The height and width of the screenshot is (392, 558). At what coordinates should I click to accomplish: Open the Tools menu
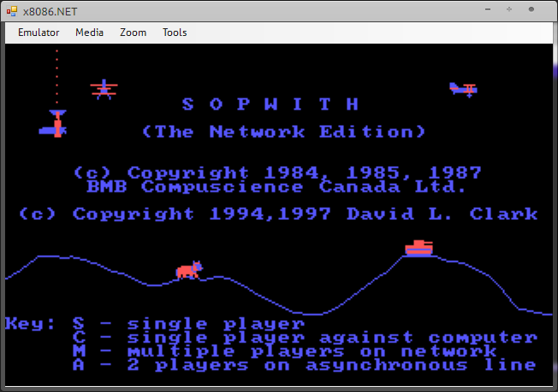pos(175,33)
